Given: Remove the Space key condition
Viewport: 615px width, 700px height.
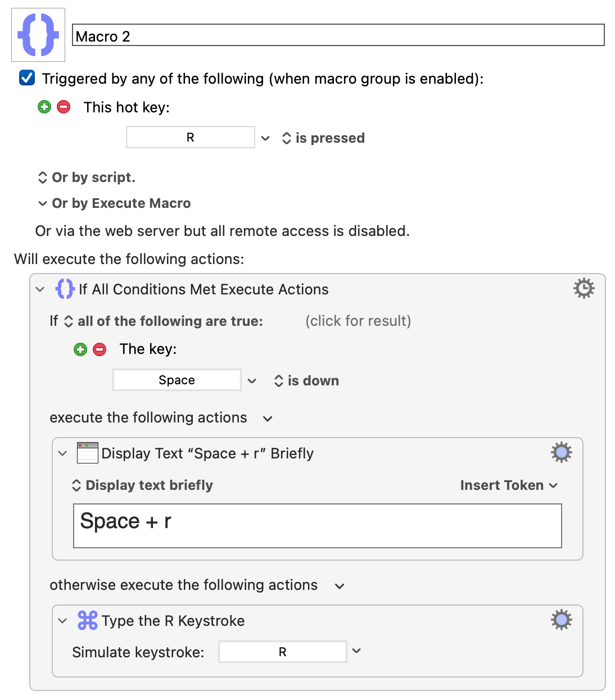Looking at the screenshot, I should (100, 349).
